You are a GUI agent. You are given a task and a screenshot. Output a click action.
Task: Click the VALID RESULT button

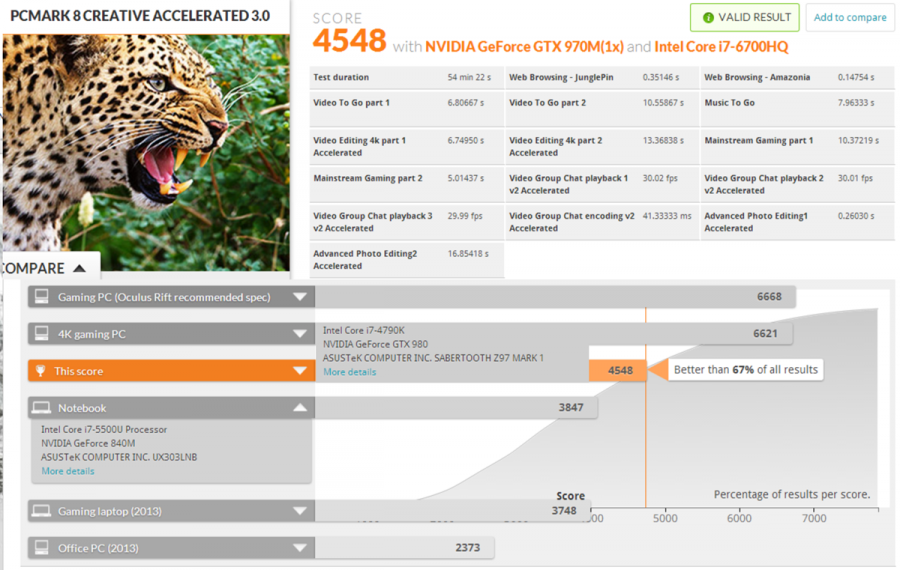(744, 18)
